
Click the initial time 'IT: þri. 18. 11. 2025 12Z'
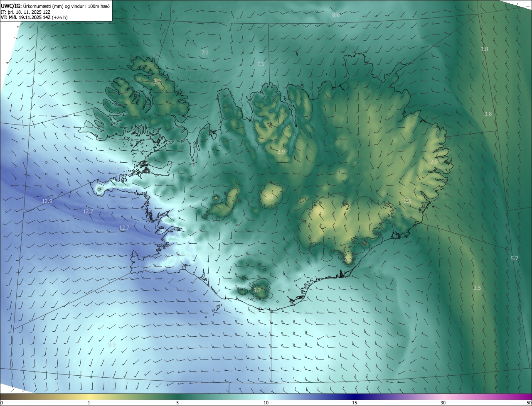tap(26, 12)
